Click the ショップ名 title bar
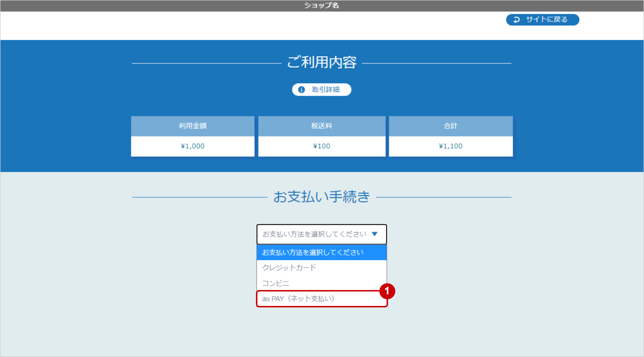Screen dimensions: 644x357 point(322,5)
